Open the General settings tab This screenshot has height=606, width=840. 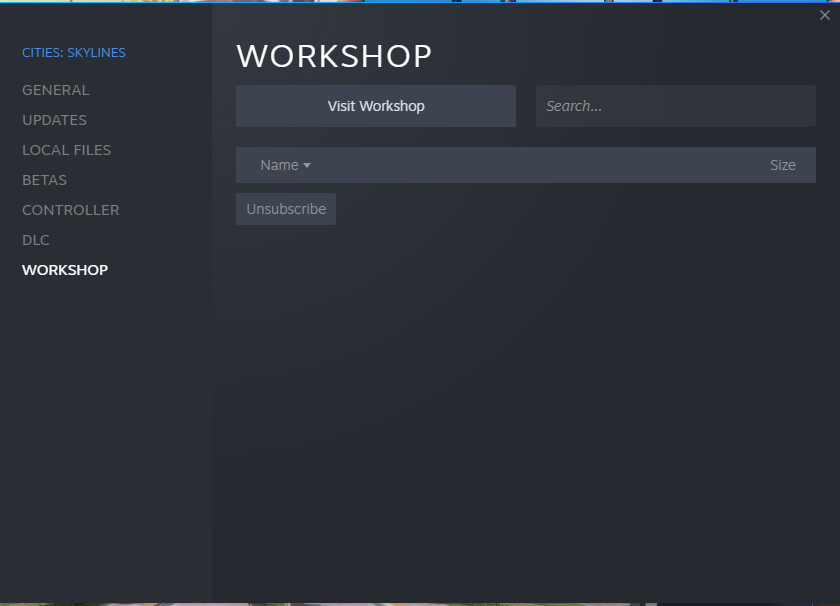[56, 90]
